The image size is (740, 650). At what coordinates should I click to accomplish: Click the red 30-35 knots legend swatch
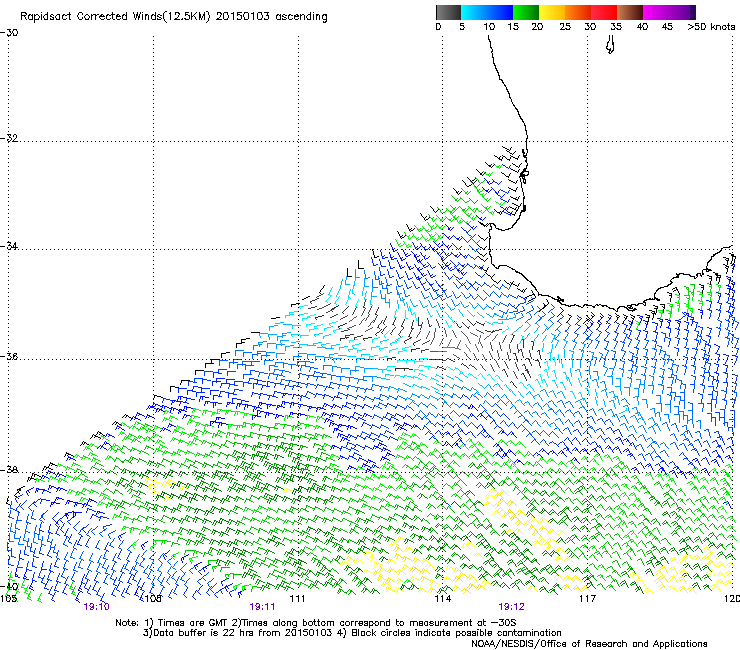click(x=604, y=12)
